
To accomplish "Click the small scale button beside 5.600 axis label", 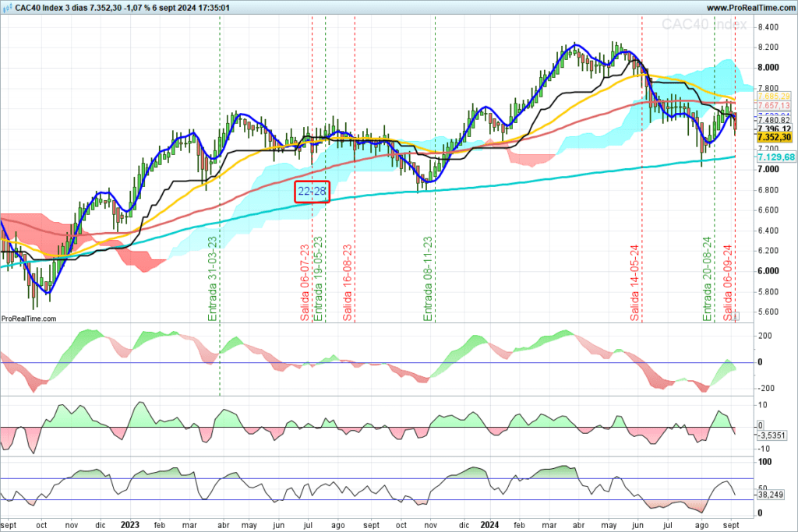I will (736, 316).
